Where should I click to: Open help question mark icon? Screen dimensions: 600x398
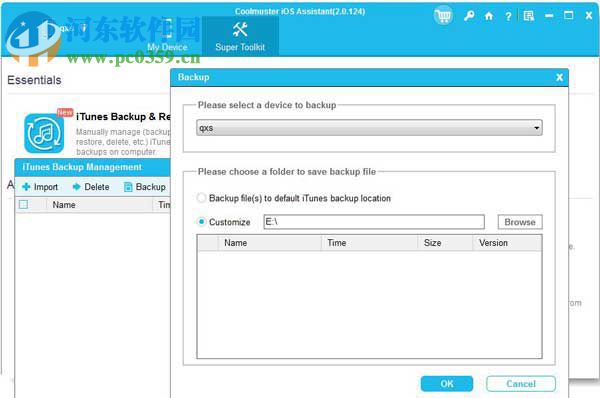coord(508,16)
